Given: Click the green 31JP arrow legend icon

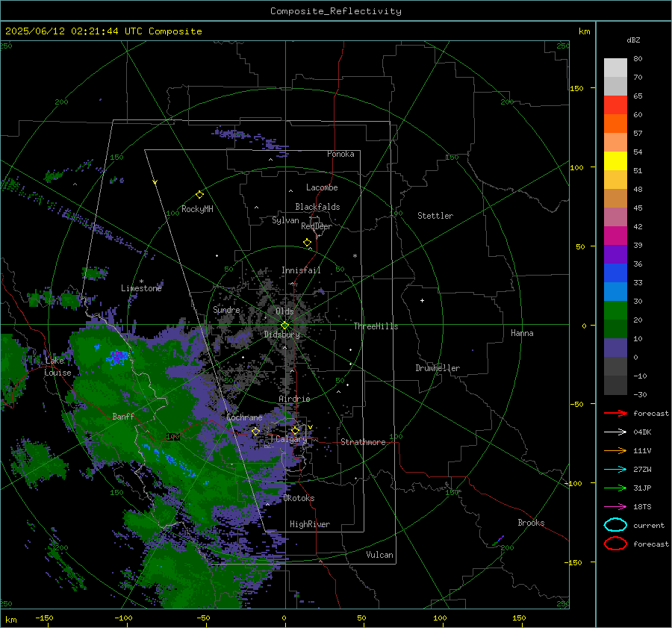Looking at the screenshot, I should [x=615, y=488].
